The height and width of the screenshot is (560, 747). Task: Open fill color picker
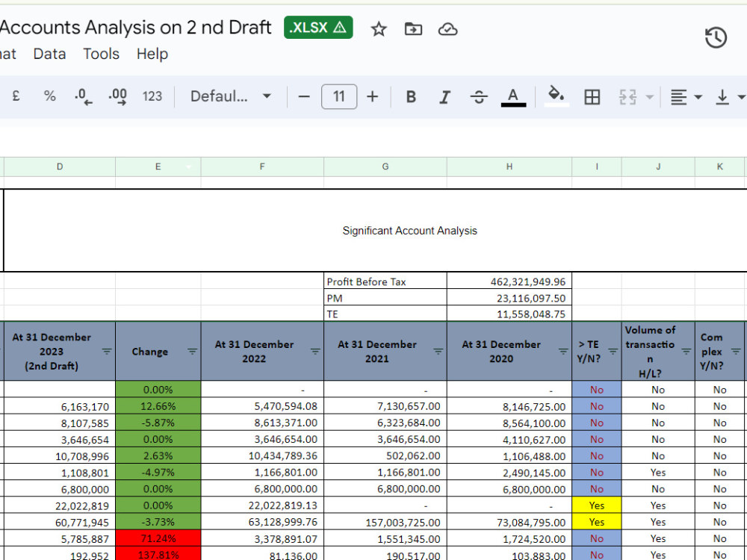[x=557, y=96]
